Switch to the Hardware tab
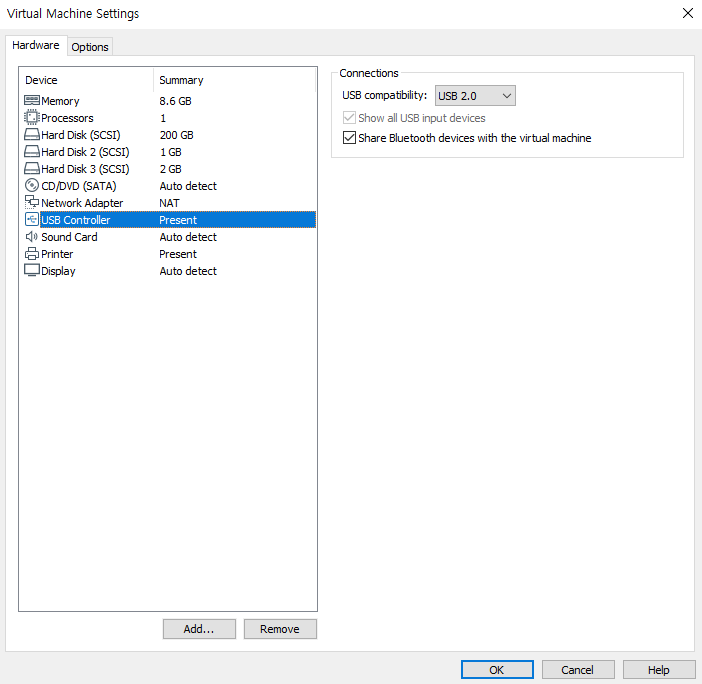Screen dimensions: 702x684 click(x=36, y=45)
